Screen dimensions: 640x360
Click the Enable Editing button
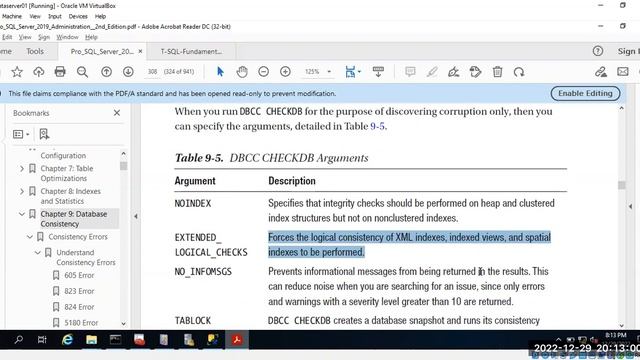pos(585,93)
